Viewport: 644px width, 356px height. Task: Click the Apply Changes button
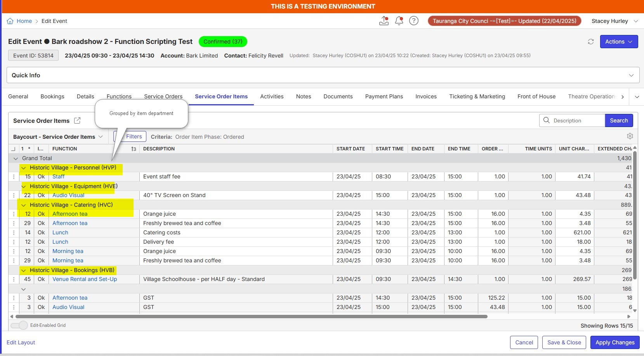coord(615,342)
